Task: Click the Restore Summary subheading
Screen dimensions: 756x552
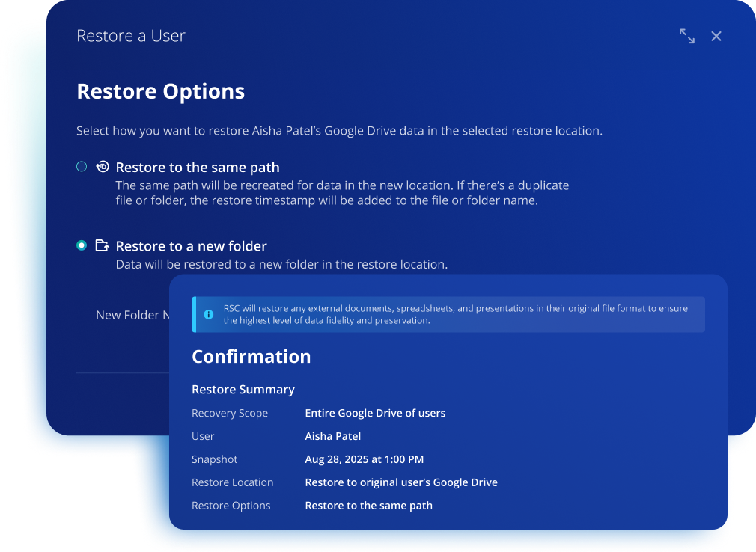Action: click(x=243, y=390)
